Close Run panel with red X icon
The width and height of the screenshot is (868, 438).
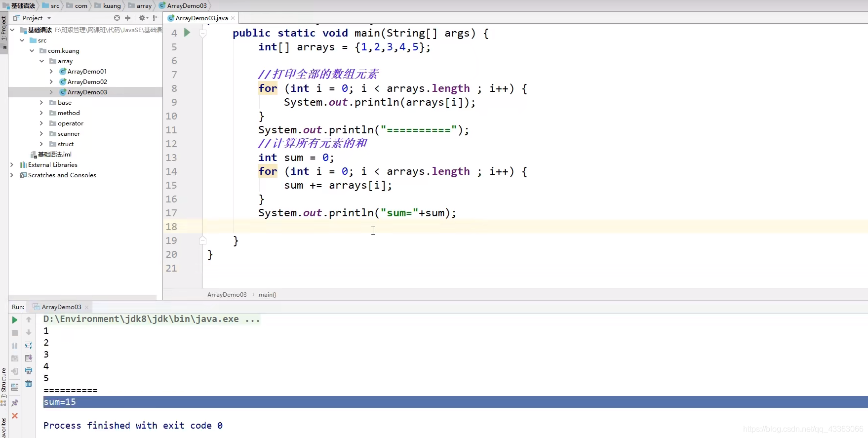[x=15, y=416]
